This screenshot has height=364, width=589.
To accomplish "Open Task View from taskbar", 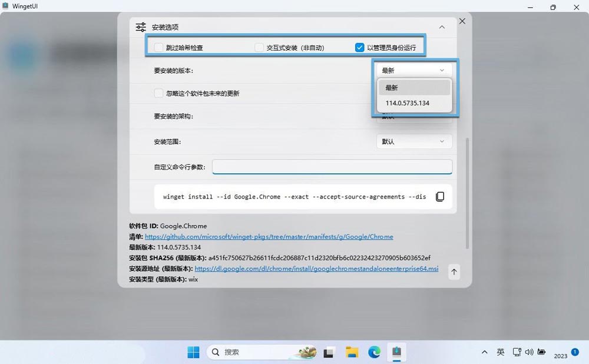I will [x=329, y=352].
